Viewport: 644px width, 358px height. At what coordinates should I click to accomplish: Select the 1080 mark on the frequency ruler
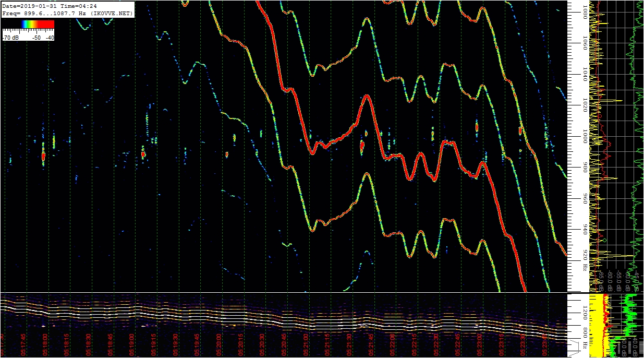[x=586, y=11]
